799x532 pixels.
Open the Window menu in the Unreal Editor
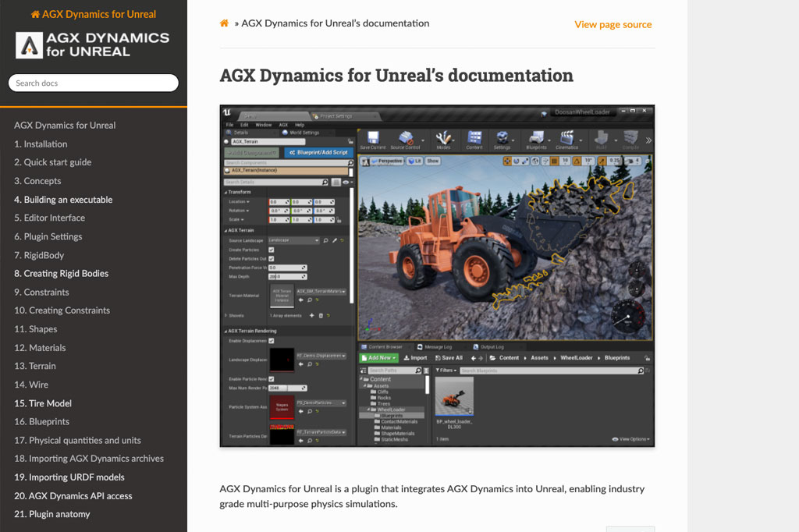click(264, 125)
